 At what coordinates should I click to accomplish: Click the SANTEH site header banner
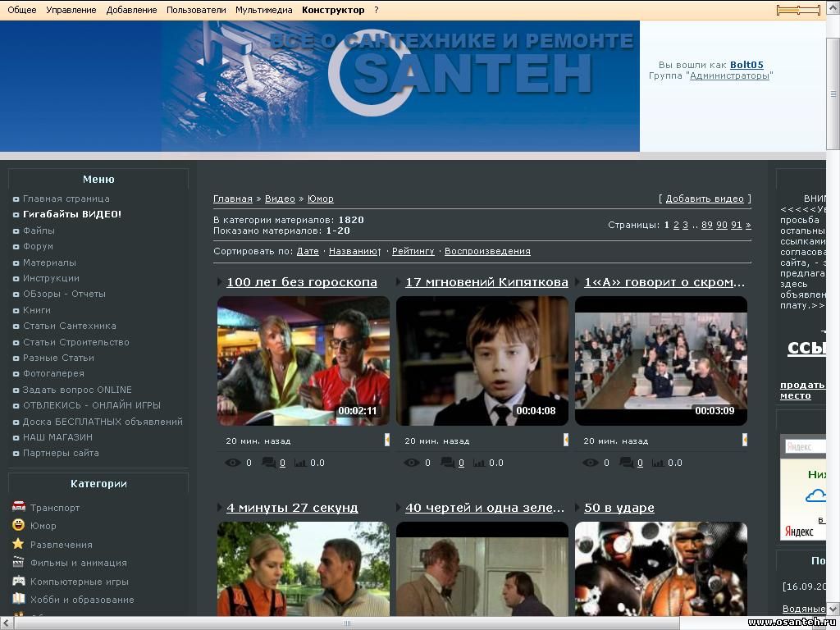(x=320, y=85)
